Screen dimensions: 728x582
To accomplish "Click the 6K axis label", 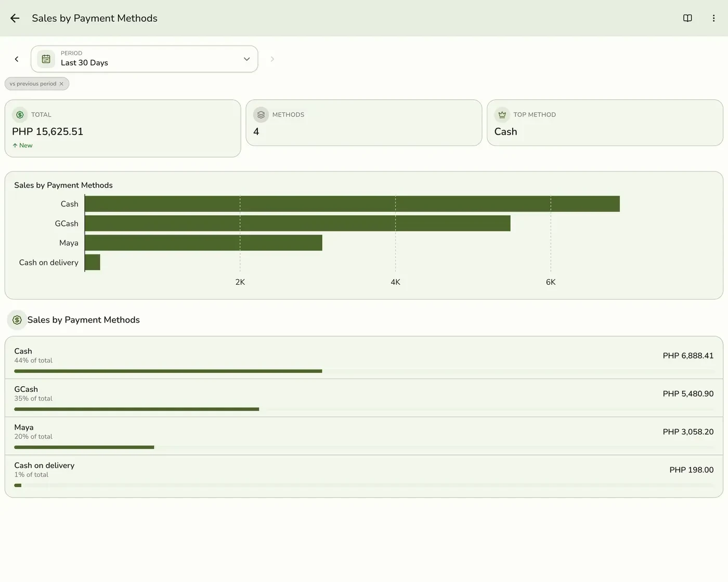I will point(551,282).
